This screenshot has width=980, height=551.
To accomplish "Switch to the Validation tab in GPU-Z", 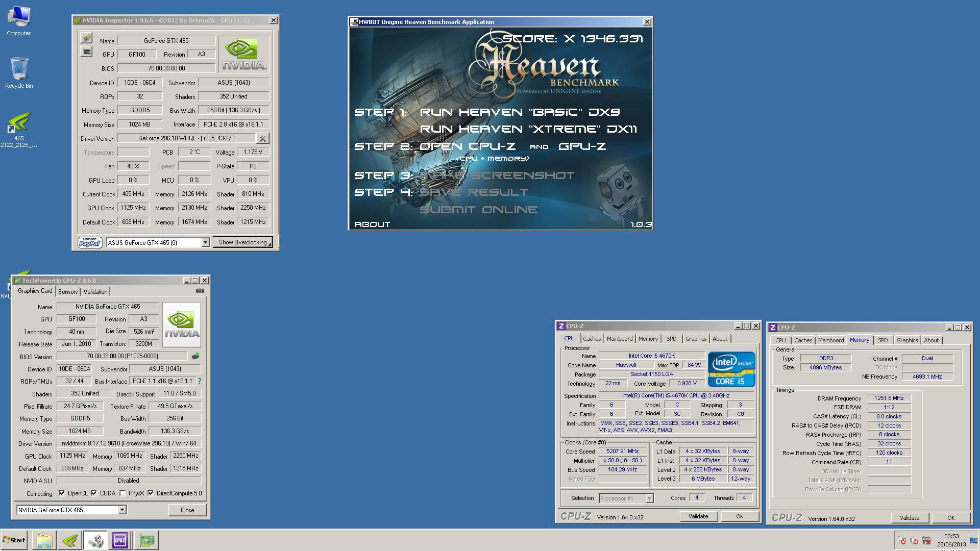I will pos(95,292).
